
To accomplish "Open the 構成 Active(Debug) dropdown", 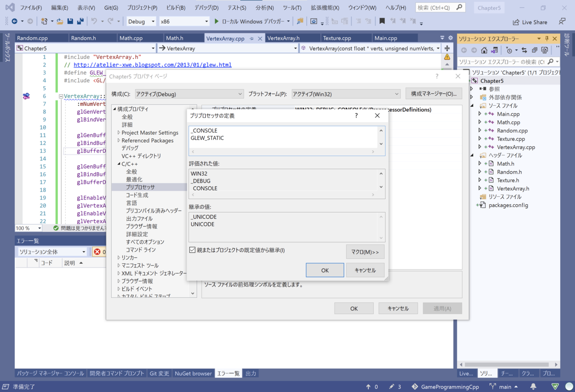I will tap(189, 94).
